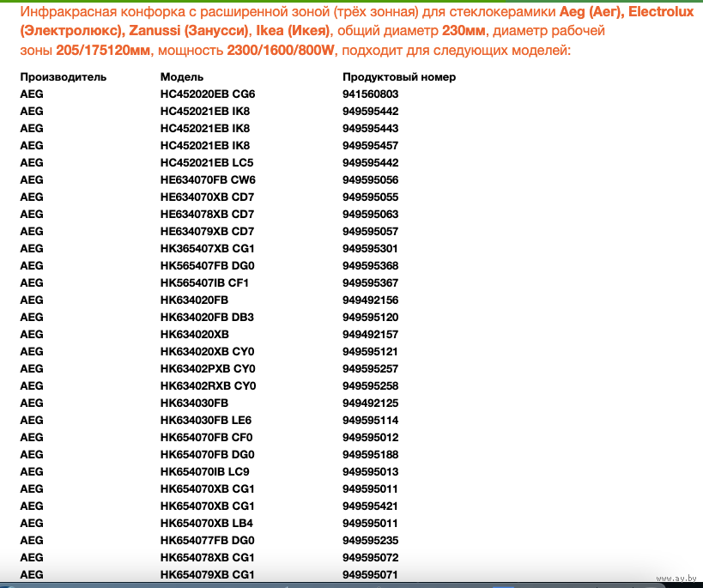The width and height of the screenshot is (703, 588).
Task: Select product number "949595057"
Action: click(370, 232)
